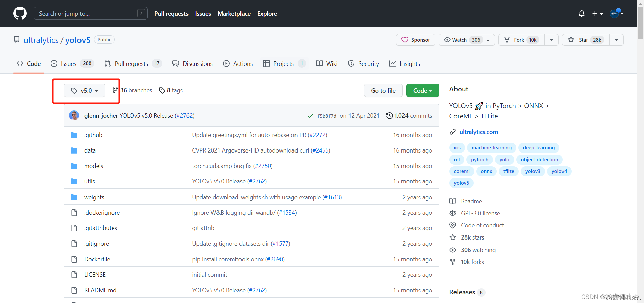Open the Security tab
The image size is (644, 303).
pos(364,63)
